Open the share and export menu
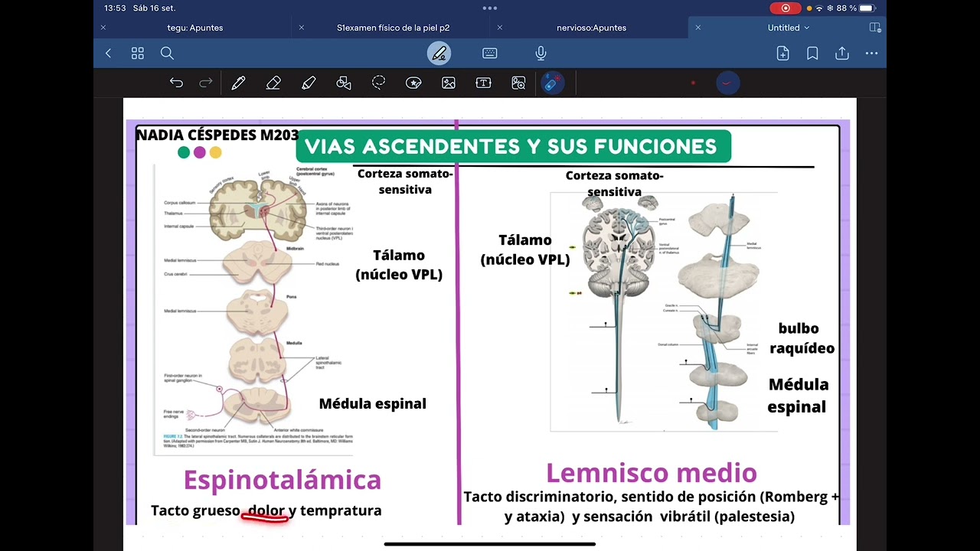This screenshot has height=551, width=980. (842, 54)
